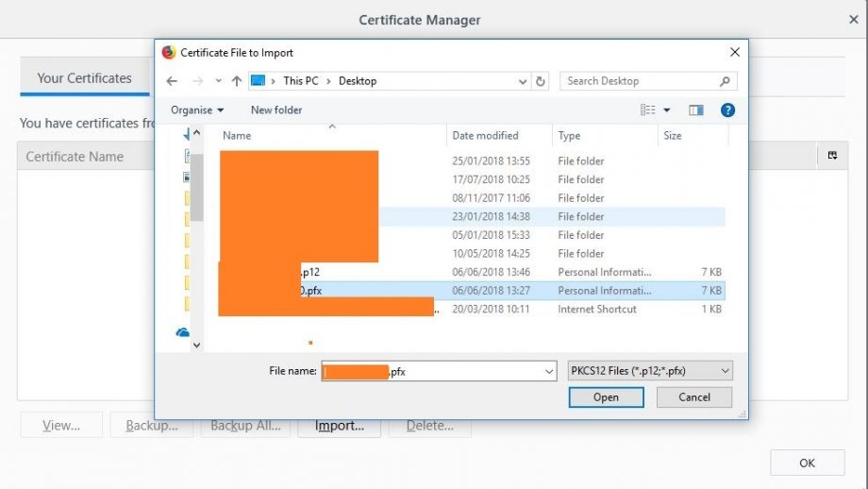Screen dimensions: 868x489
Task: Expand the address bar history dropdown
Action: [522, 81]
